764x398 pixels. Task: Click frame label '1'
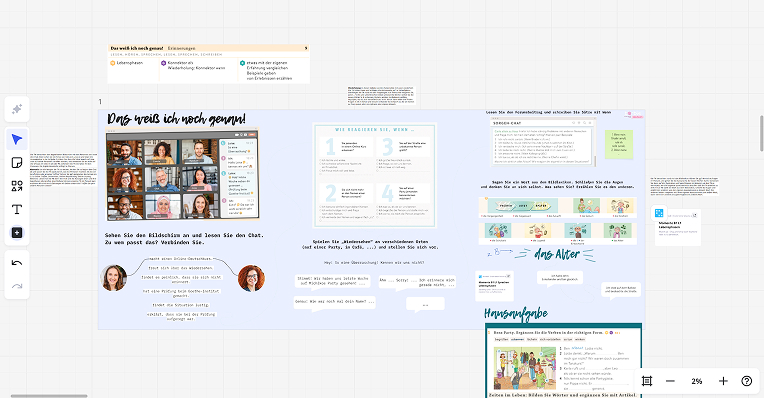pyautogui.click(x=100, y=102)
